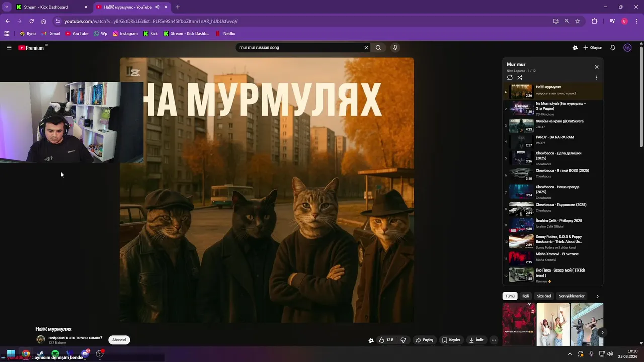Open the Gmail bookmark
This screenshot has height=362, width=644.
click(x=51, y=34)
